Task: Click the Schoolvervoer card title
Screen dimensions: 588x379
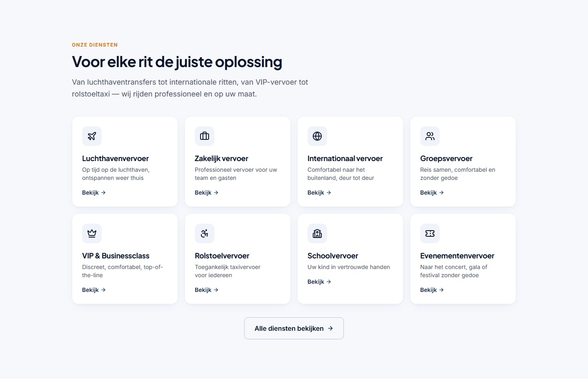Action: pyautogui.click(x=333, y=256)
